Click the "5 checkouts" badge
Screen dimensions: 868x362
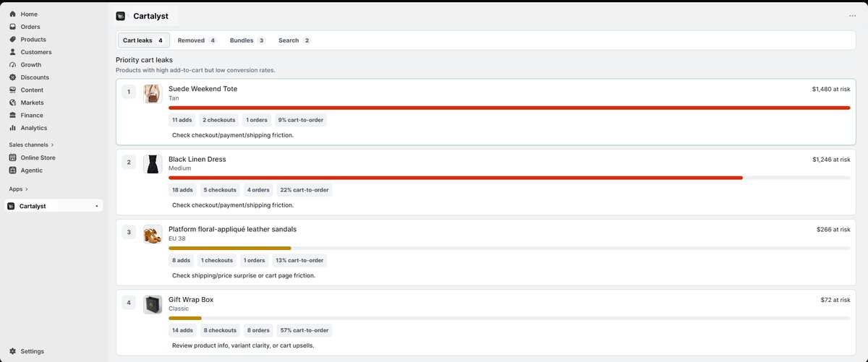click(x=221, y=190)
